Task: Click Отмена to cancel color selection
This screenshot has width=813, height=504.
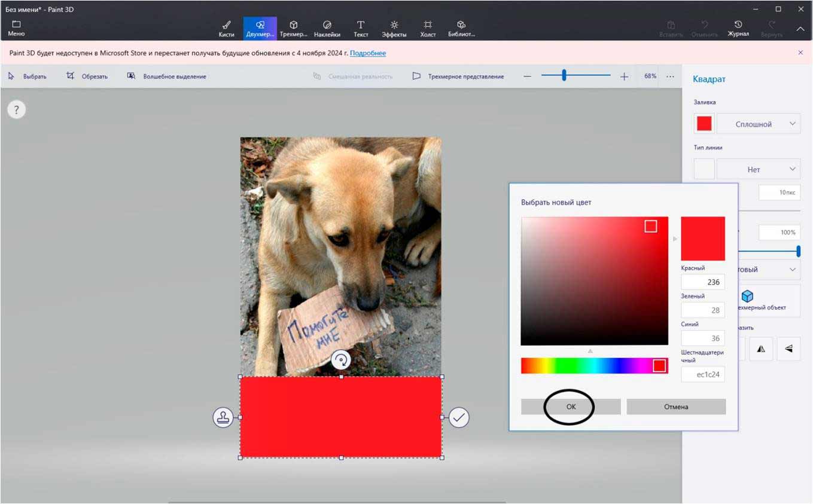Action: pyautogui.click(x=676, y=407)
